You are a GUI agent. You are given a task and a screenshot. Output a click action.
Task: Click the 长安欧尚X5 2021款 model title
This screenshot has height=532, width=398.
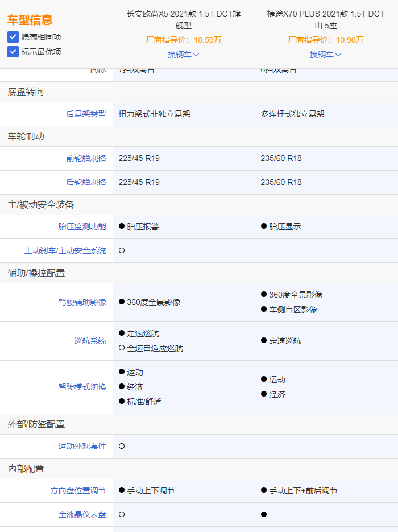pos(184,20)
